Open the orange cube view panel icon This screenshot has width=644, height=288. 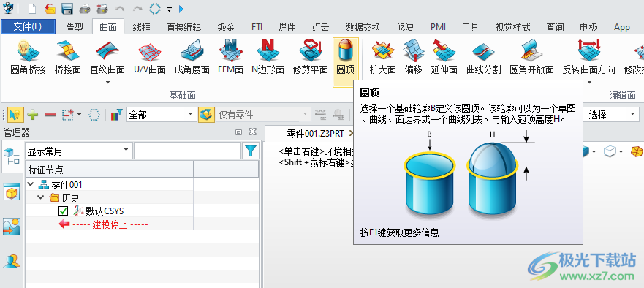tap(11, 192)
